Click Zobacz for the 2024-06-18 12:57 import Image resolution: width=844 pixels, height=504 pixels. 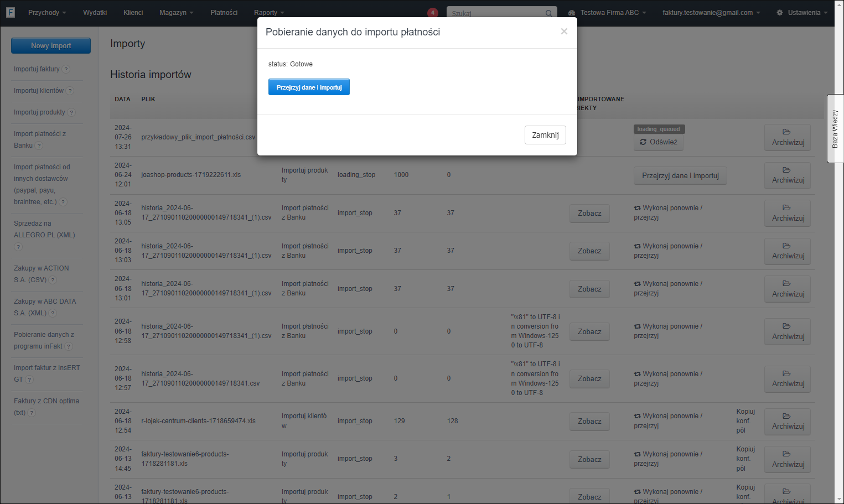[589, 379]
